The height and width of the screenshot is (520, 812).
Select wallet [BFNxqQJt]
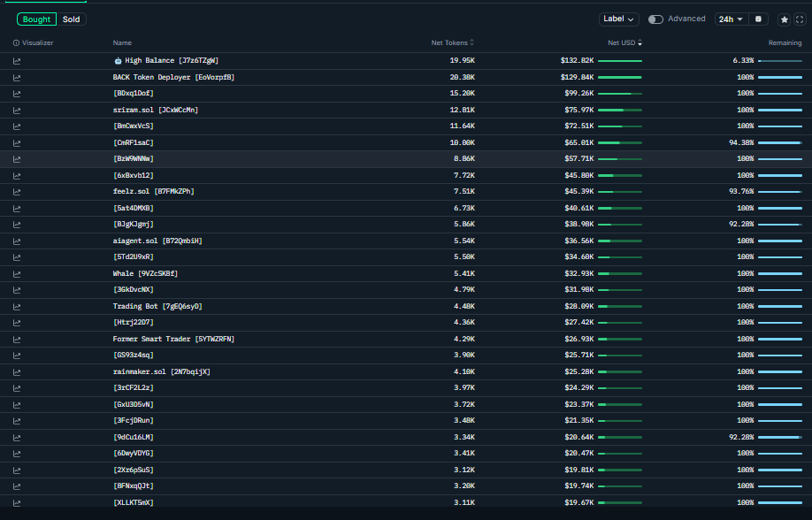point(133,486)
